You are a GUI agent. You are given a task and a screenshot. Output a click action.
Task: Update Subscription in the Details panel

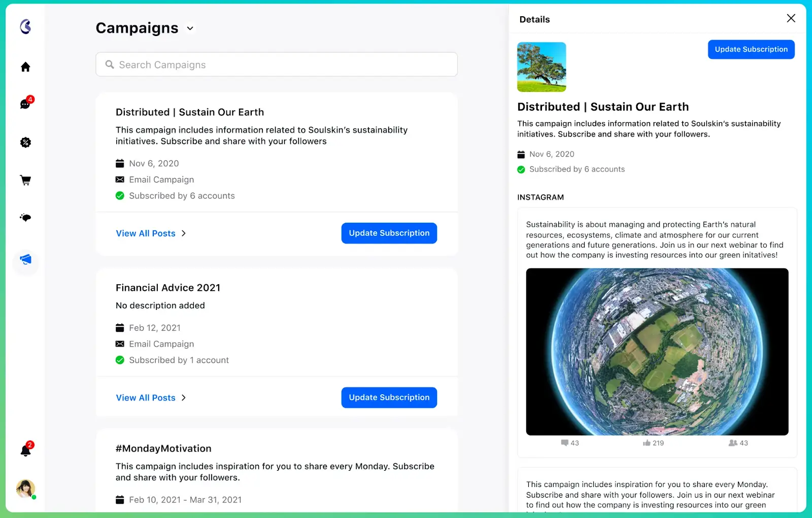(x=751, y=49)
